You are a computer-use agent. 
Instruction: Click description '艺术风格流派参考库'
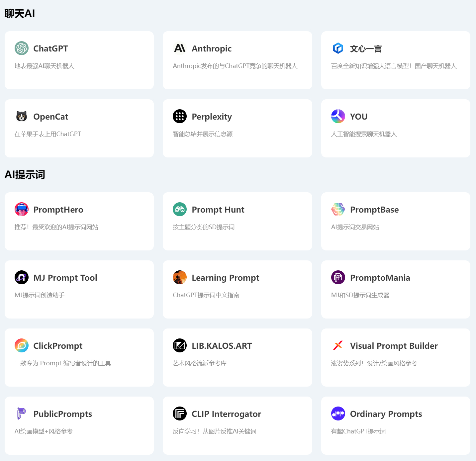(x=200, y=363)
